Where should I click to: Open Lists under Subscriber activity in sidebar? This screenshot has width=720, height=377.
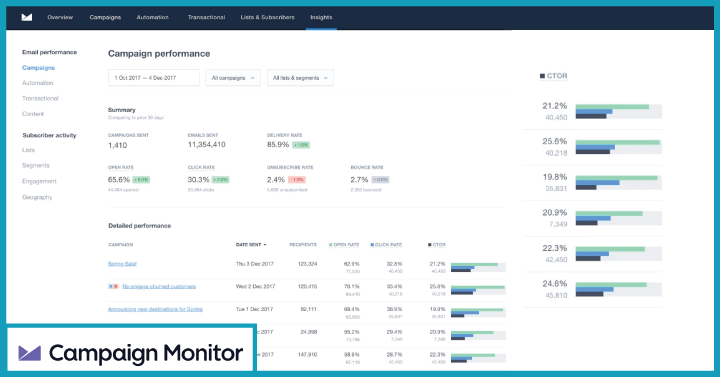[x=28, y=150]
